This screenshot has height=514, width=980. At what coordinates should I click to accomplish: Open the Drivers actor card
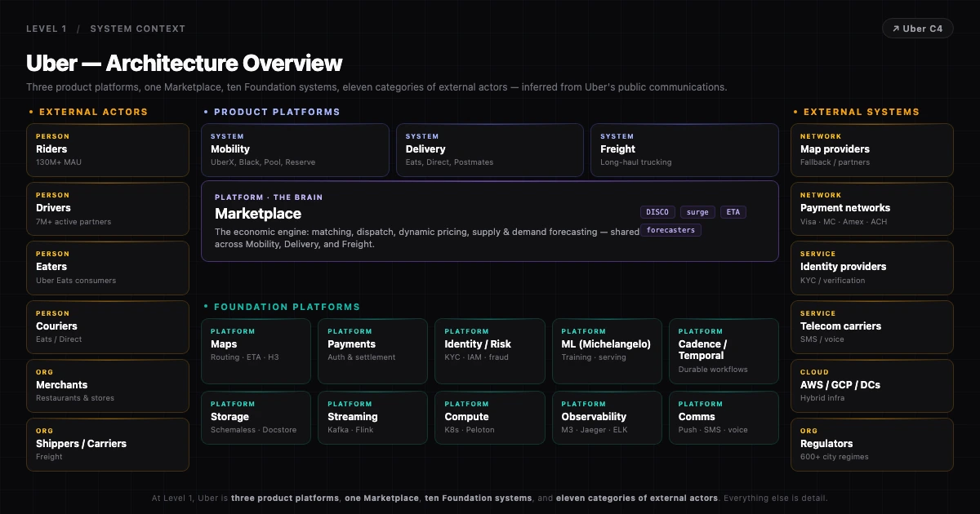pyautogui.click(x=108, y=209)
